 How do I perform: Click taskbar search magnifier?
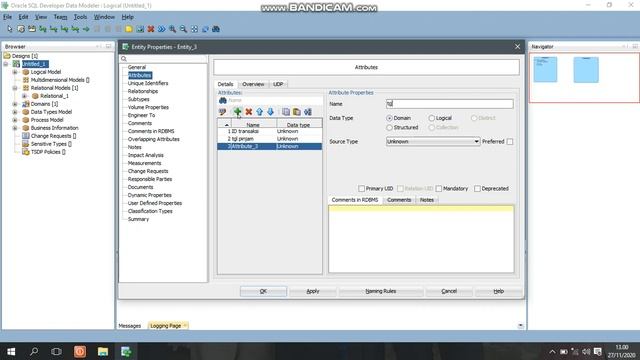click(x=34, y=351)
